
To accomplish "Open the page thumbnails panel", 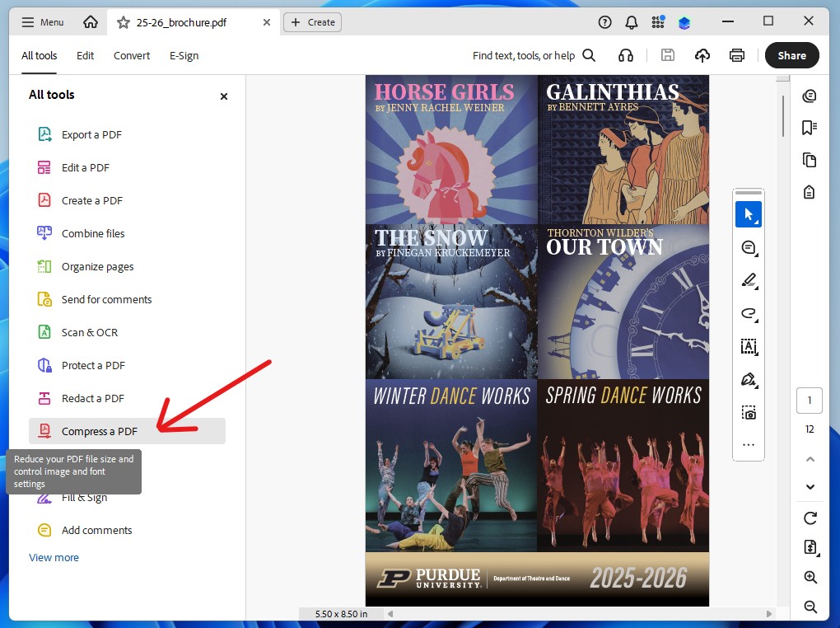I will 810,159.
